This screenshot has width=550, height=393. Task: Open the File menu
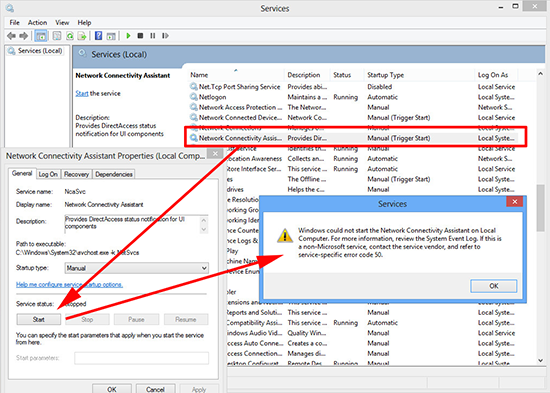pos(14,22)
